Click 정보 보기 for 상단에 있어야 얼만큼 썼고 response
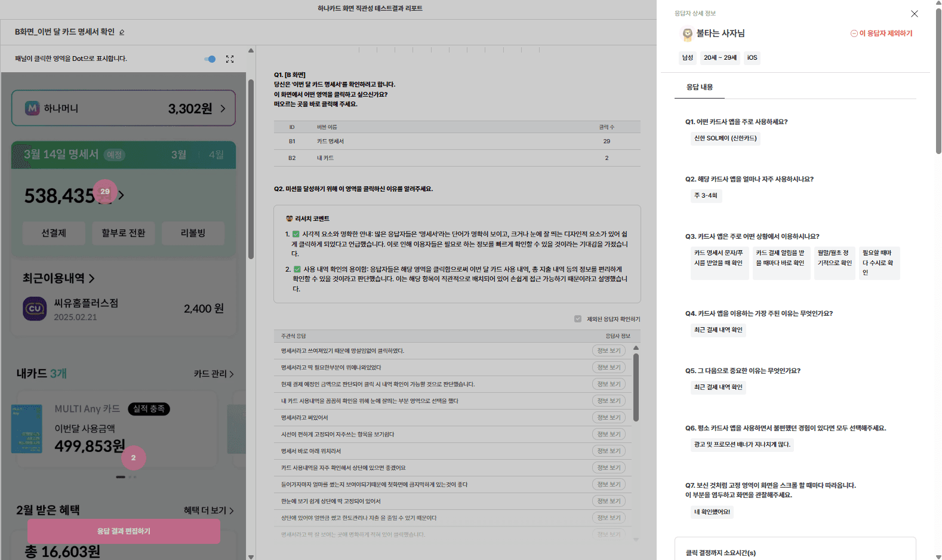942x560 pixels. click(x=609, y=518)
